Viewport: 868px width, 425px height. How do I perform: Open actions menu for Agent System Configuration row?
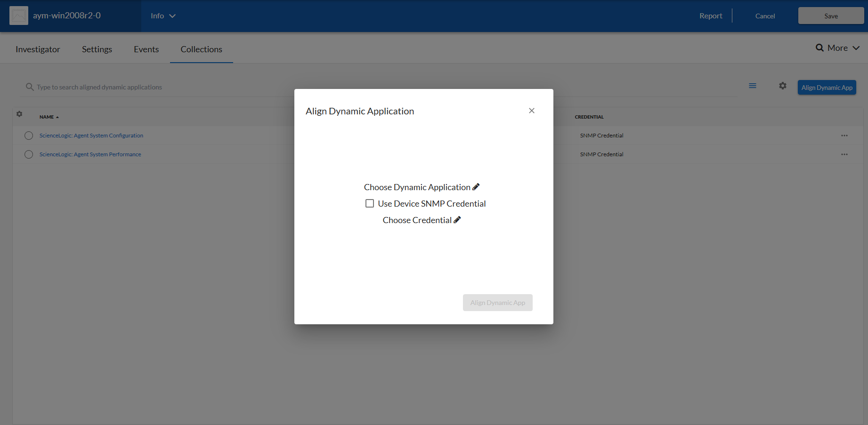pyautogui.click(x=844, y=136)
